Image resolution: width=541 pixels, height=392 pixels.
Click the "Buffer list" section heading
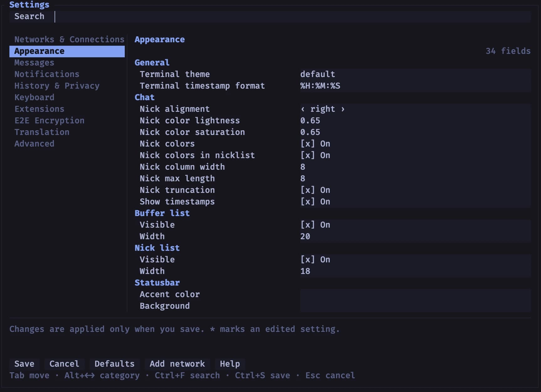[x=162, y=213]
